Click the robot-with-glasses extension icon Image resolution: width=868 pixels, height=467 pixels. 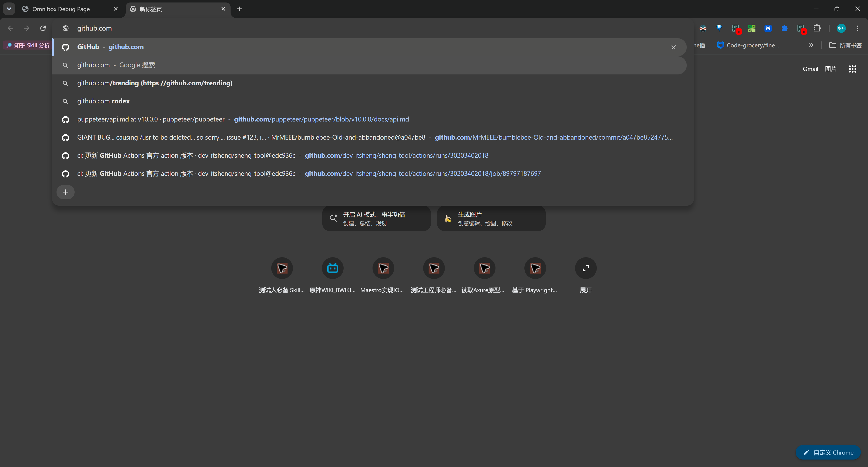[x=703, y=28]
